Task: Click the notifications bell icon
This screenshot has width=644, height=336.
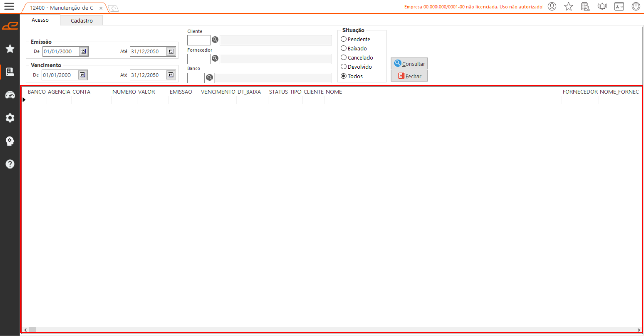Action: pyautogui.click(x=602, y=7)
